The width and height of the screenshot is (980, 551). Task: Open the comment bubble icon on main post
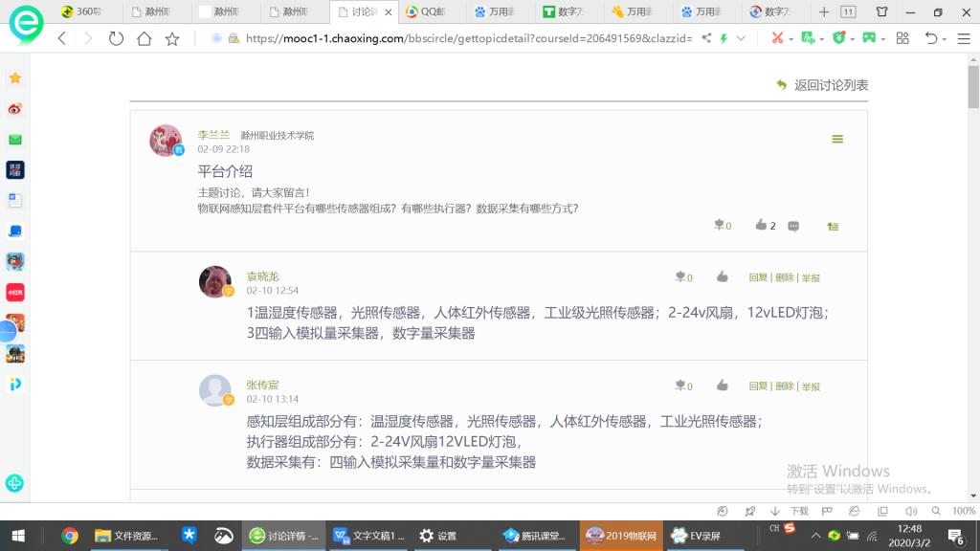(x=793, y=227)
